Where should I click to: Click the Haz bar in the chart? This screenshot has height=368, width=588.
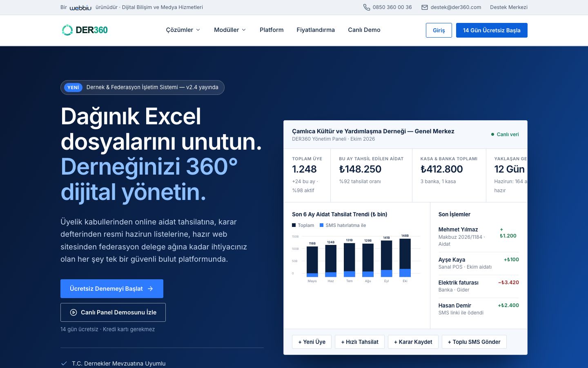(x=331, y=261)
